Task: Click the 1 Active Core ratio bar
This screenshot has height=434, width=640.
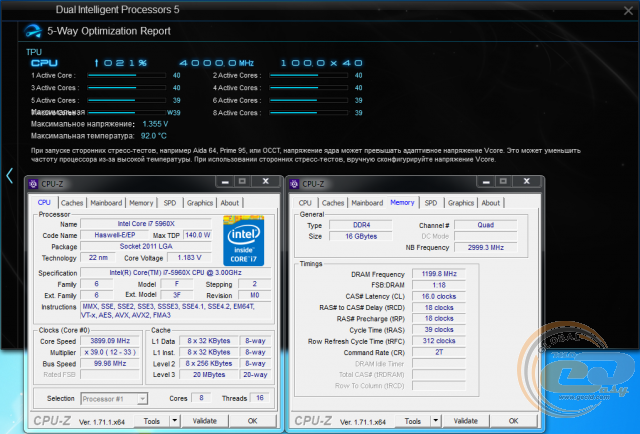Action: click(127, 76)
